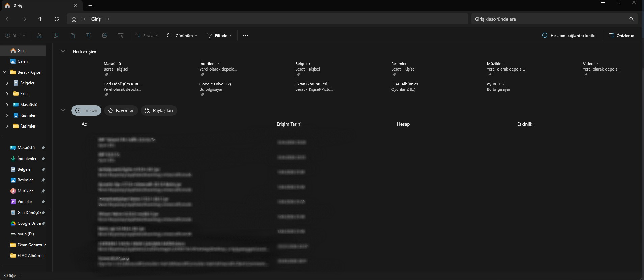The width and height of the screenshot is (644, 280).
Task: Navigate back with the left arrow
Action: 8,19
